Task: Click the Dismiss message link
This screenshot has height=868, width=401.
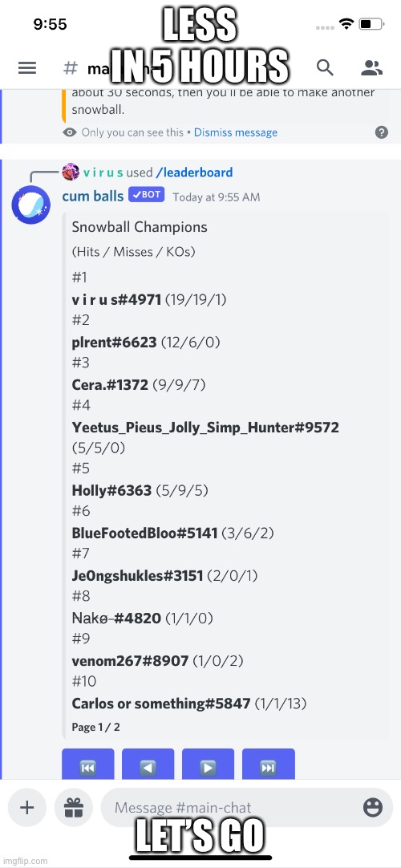Action: tap(236, 132)
